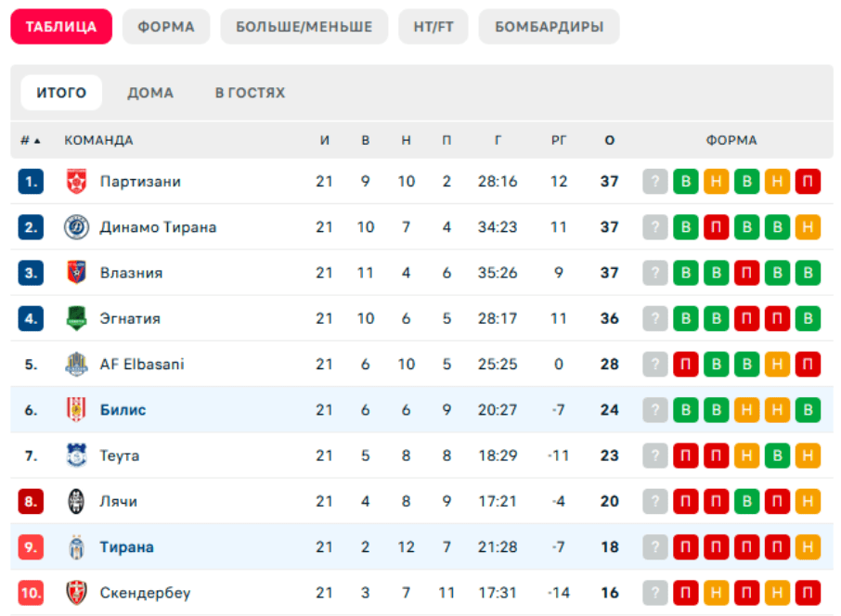Click the Билис club crest

76,410
